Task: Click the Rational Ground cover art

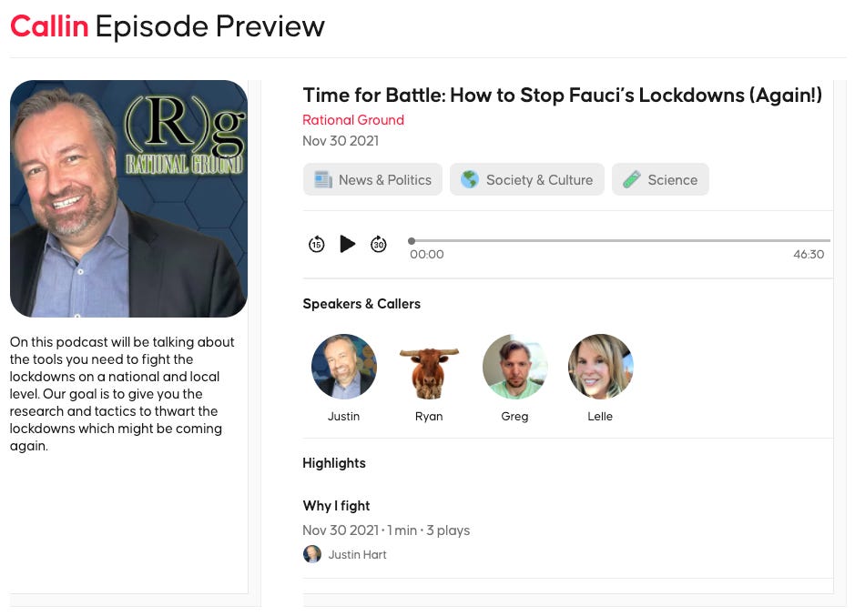Action: (x=128, y=198)
